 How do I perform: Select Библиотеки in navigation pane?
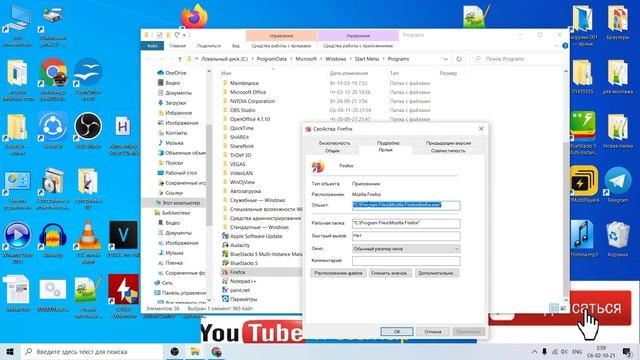pyautogui.click(x=176, y=213)
